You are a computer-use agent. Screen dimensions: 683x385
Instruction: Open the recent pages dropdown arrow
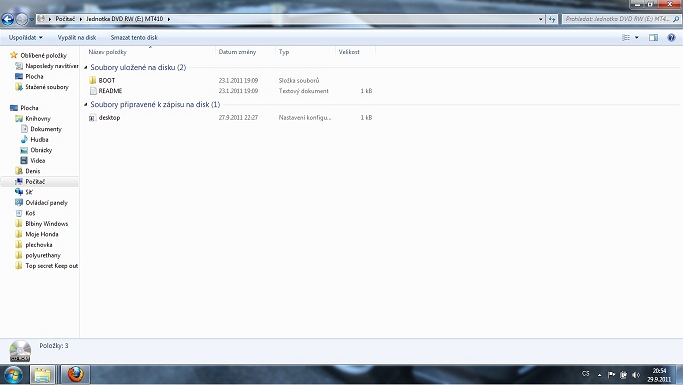pyautogui.click(x=31, y=20)
